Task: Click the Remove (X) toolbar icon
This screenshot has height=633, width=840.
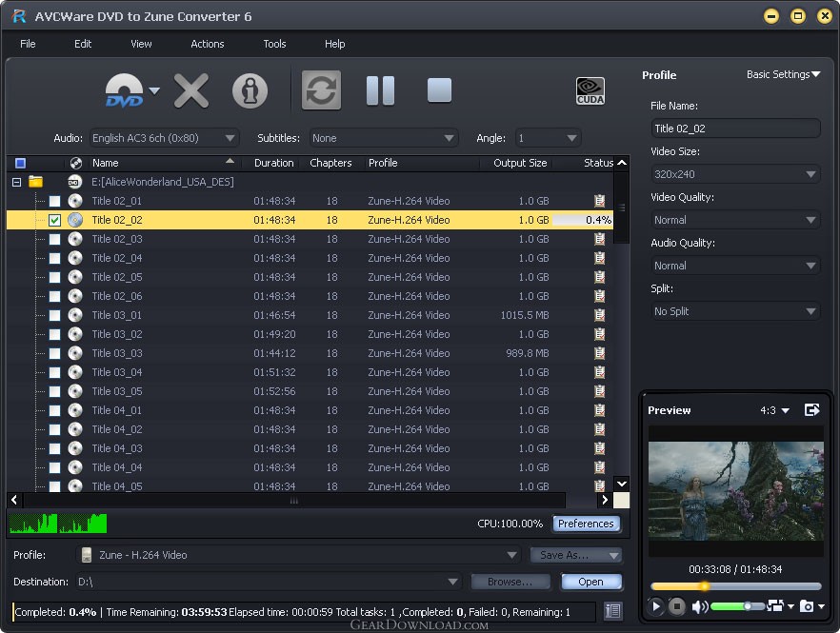Action: click(x=191, y=90)
